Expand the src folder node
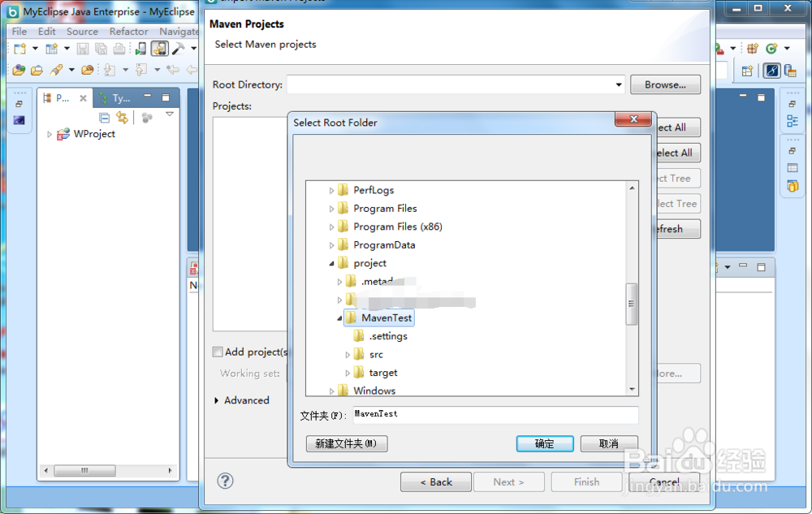Screen dimensions: 812x514 [348, 355]
